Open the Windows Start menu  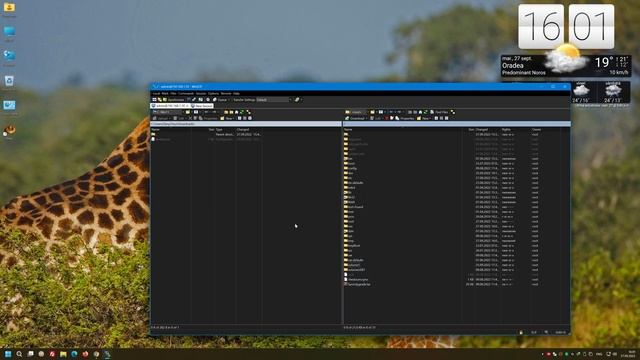click(x=8, y=354)
